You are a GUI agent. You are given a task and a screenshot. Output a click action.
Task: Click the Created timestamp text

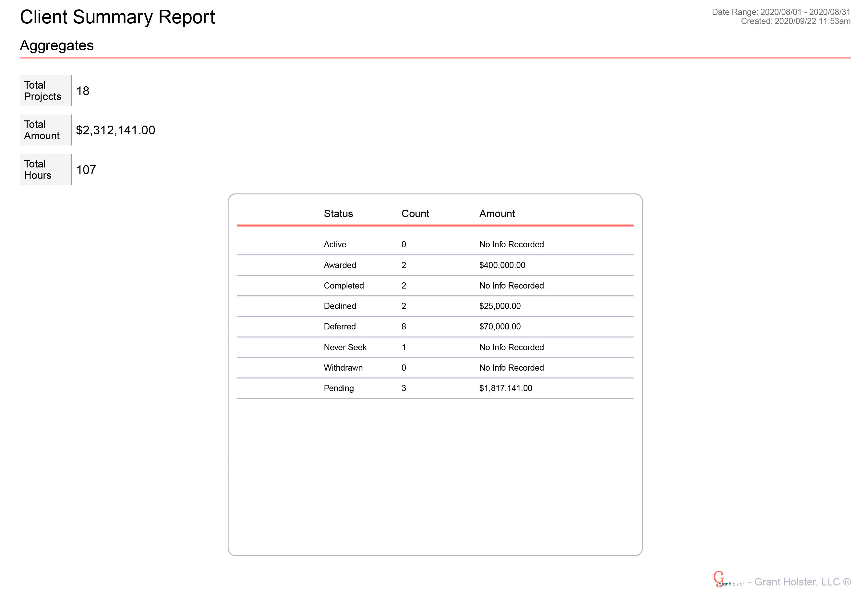795,21
